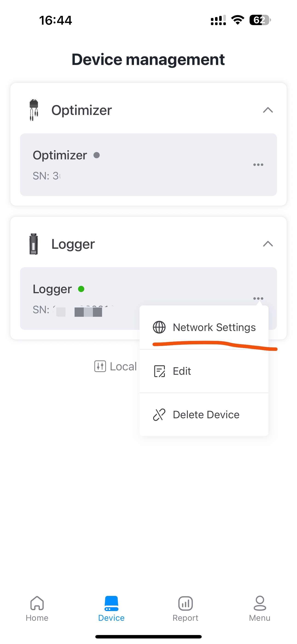Choose Delete Device in the popup menu
This screenshot has height=644, width=297.
[206, 415]
